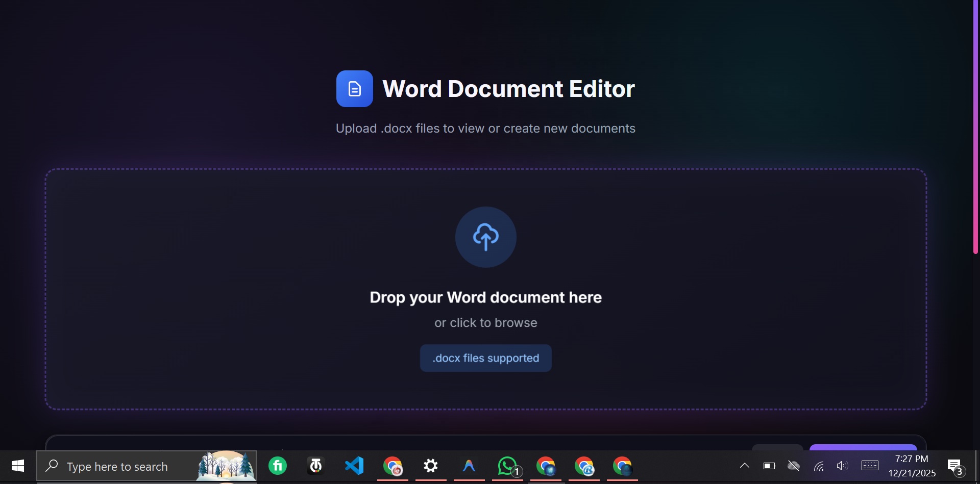
Task: Click the 'Word Document Editor' title
Action: click(508, 89)
